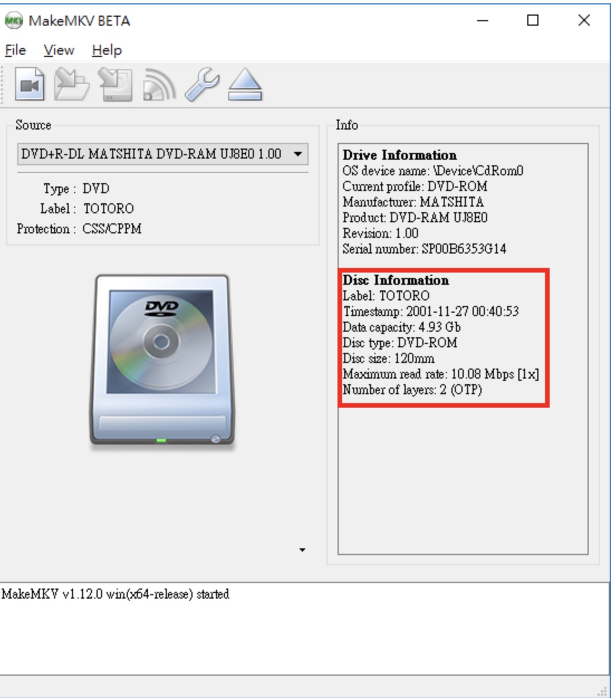Click the 'Current profile: DVD-ROM' line
Screen dimensions: 616x698
pos(415,187)
